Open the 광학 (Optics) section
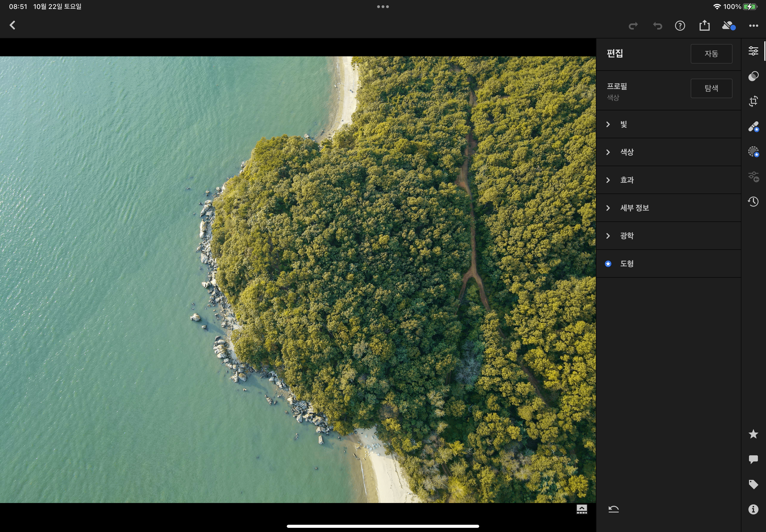 click(x=626, y=236)
